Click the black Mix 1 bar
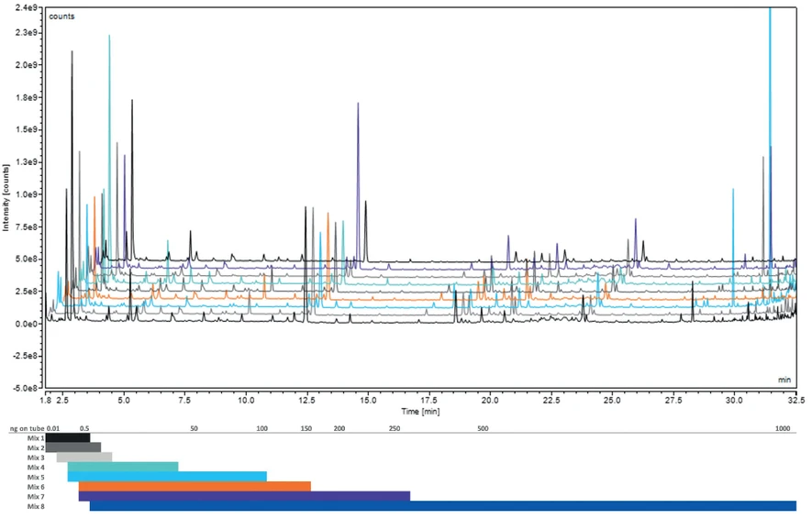Image resolution: width=812 pixels, height=519 pixels. click(x=67, y=438)
